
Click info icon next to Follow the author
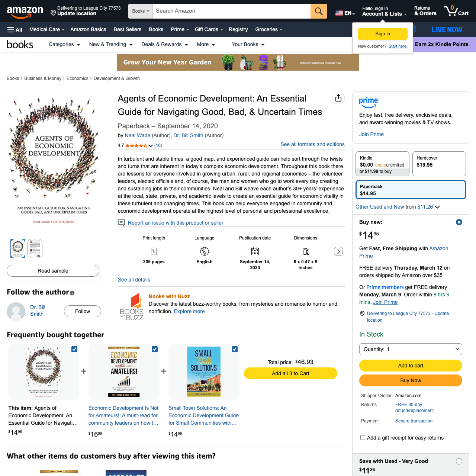tap(72, 293)
